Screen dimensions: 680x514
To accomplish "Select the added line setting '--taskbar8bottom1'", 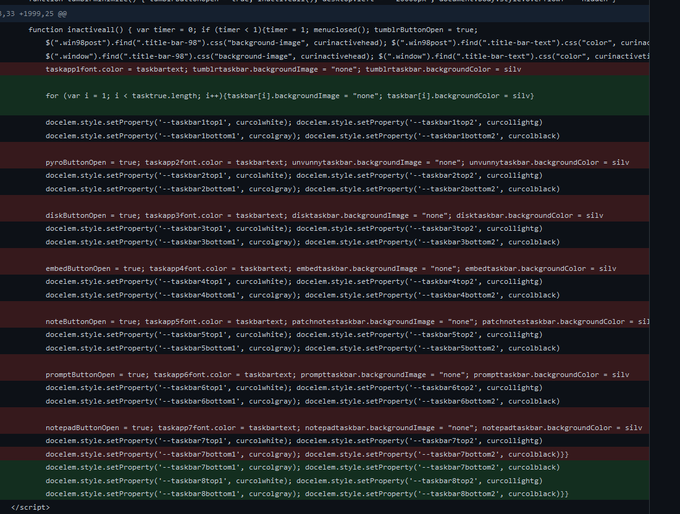I will pos(324,494).
